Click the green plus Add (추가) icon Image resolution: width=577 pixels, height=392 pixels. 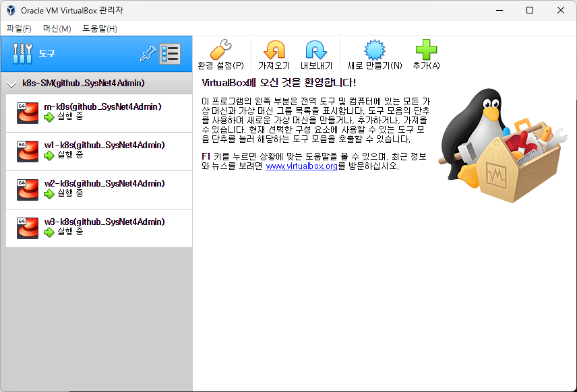point(426,50)
